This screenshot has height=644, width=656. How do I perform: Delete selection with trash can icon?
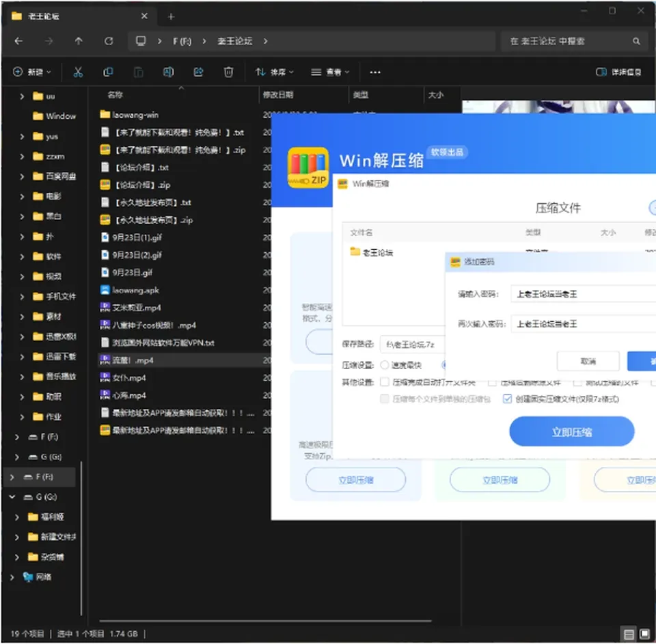coord(228,72)
